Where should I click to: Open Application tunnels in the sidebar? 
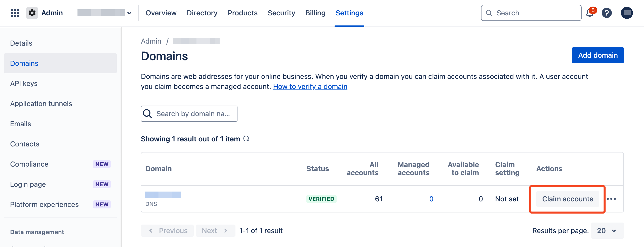tap(60, 104)
